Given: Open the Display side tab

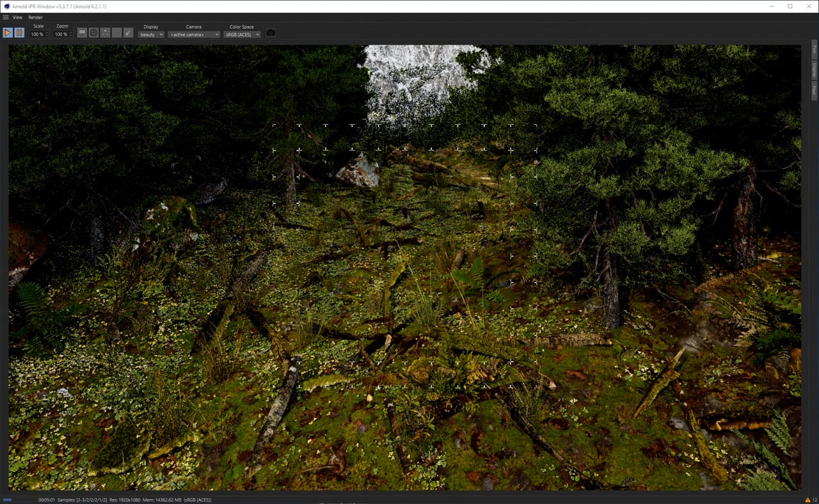Looking at the screenshot, I should (814, 70).
